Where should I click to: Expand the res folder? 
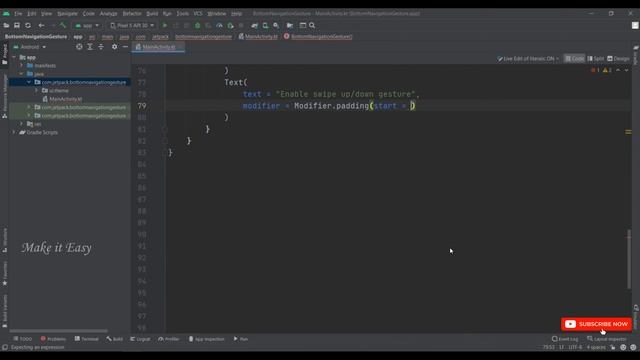(x=22, y=124)
